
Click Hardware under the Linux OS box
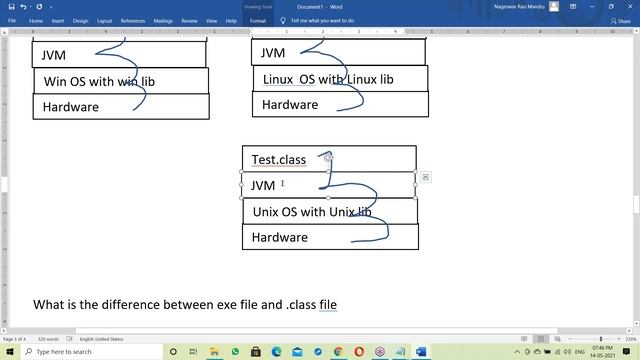(x=290, y=104)
